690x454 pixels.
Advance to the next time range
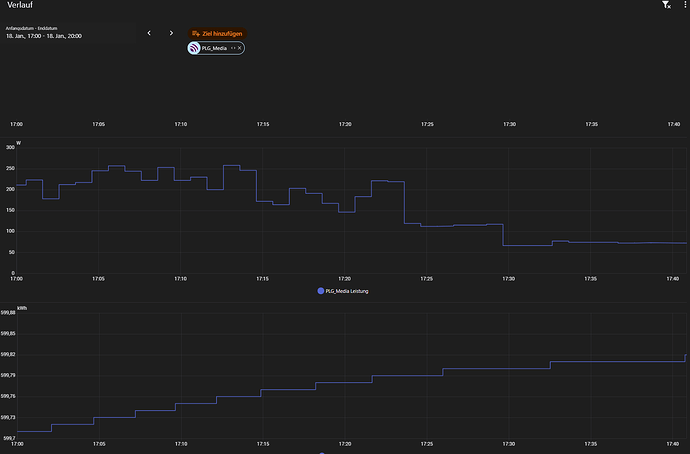[171, 33]
